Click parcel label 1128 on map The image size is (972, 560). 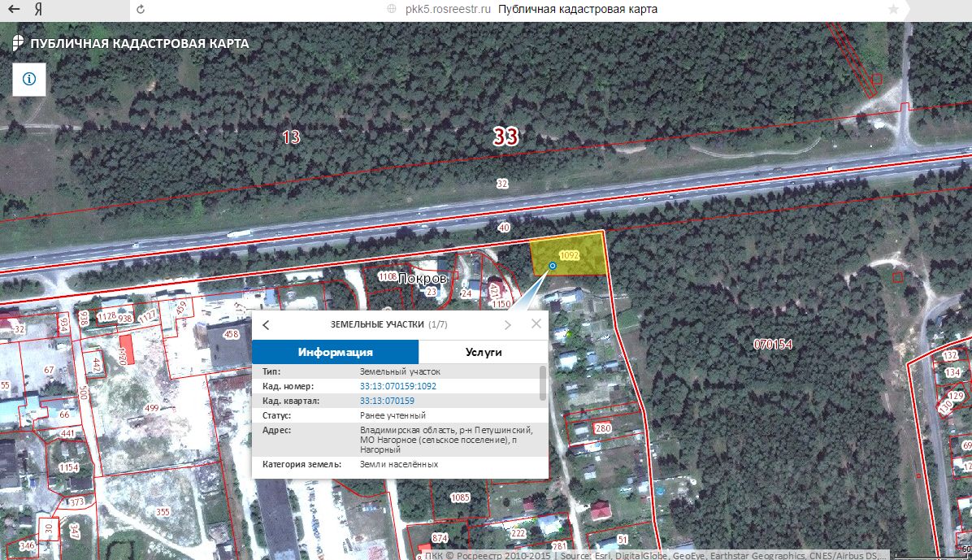coord(106,316)
